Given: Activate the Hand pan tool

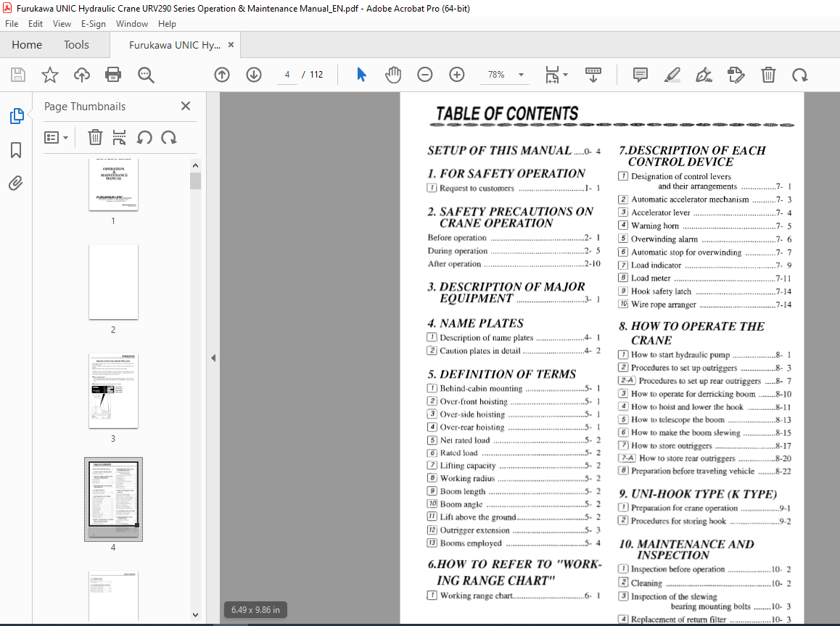Looking at the screenshot, I should (393, 75).
